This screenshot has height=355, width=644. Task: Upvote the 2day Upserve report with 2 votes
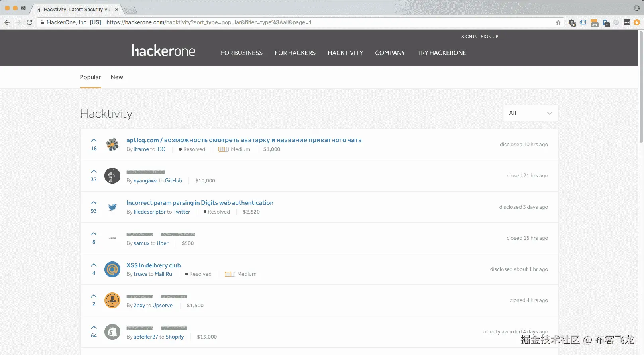tap(94, 296)
